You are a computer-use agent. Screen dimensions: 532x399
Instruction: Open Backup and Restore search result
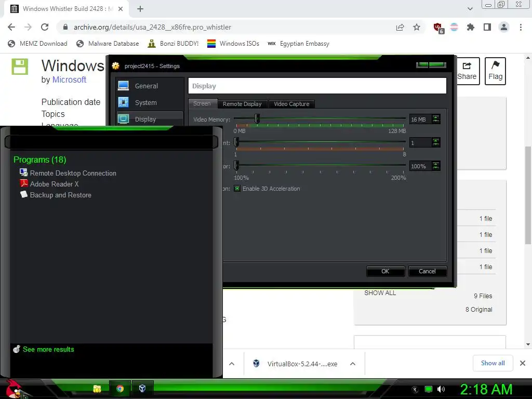point(56,195)
